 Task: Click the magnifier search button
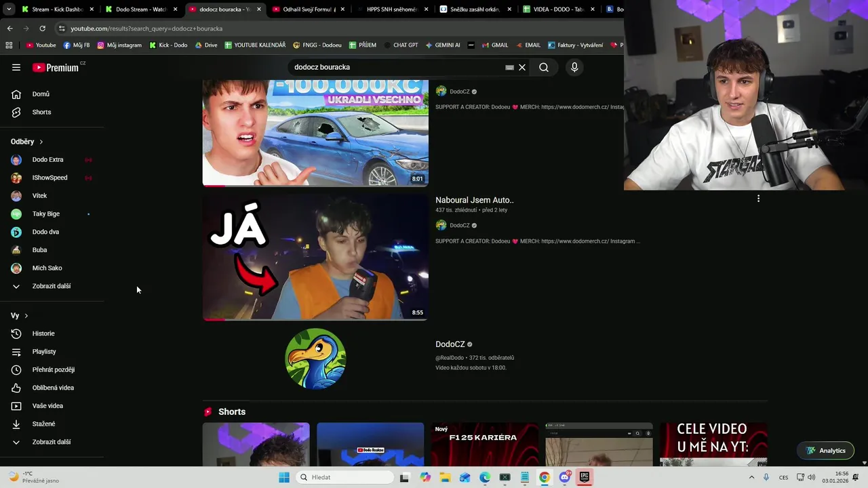click(x=544, y=67)
